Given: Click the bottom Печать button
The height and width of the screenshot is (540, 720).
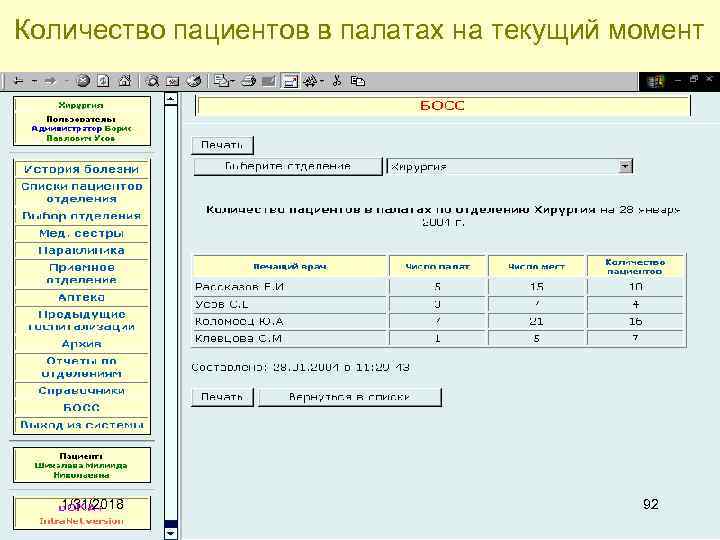Looking at the screenshot, I should click(222, 397).
